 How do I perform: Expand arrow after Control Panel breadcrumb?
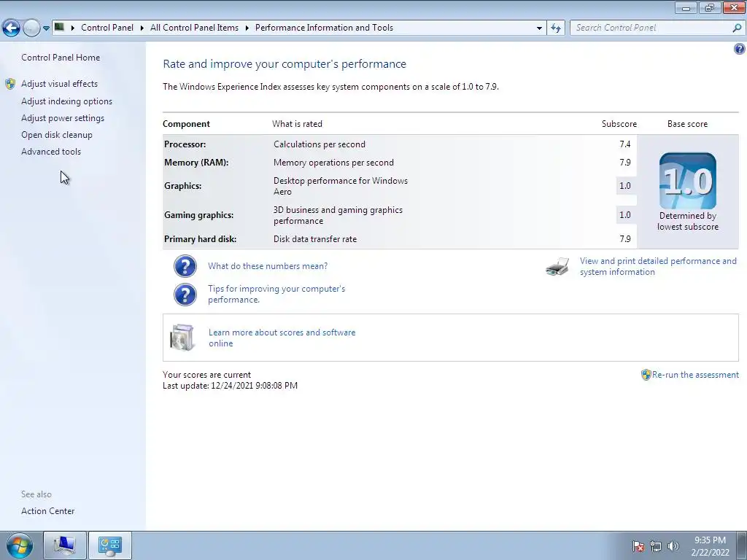coord(142,28)
